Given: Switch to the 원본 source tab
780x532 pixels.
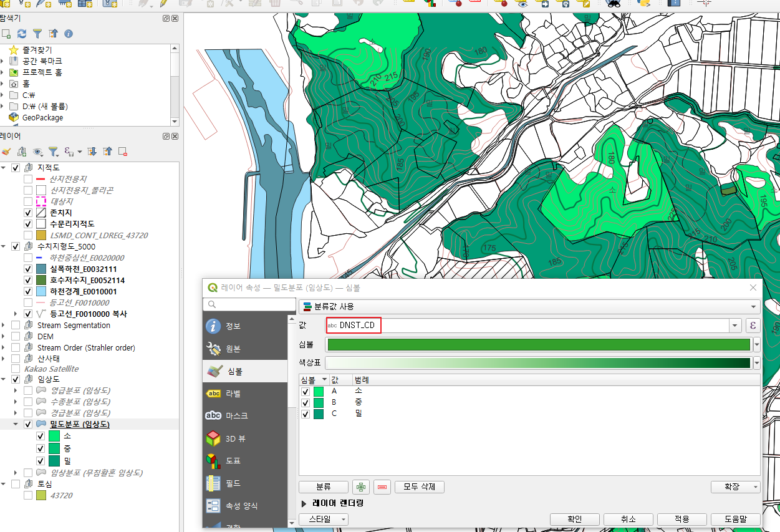Looking at the screenshot, I should [x=245, y=349].
